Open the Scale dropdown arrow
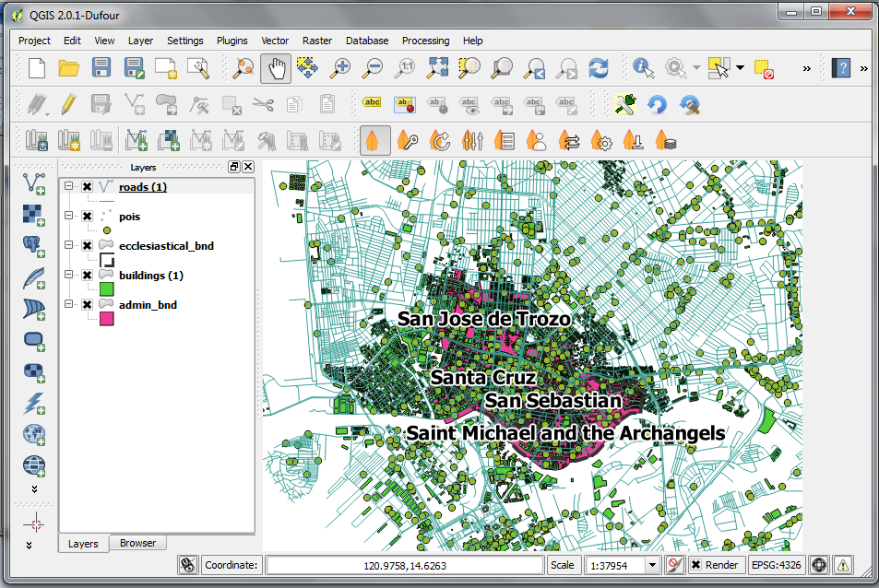 pos(652,565)
